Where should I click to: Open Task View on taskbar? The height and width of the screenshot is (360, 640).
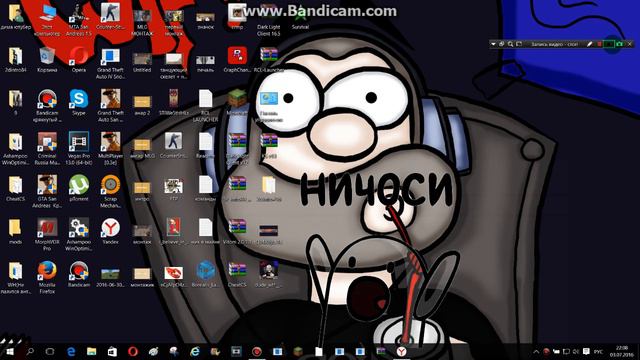[50, 351]
